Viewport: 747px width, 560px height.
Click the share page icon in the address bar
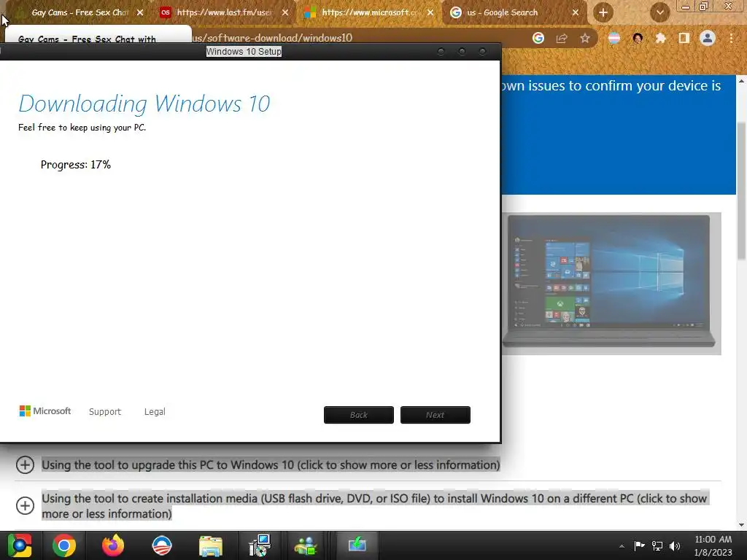(x=562, y=38)
